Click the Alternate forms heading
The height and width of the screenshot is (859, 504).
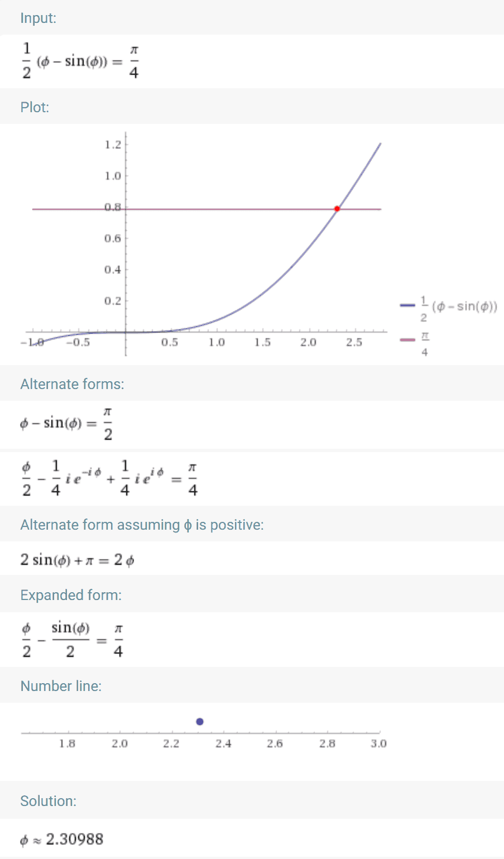(x=72, y=384)
